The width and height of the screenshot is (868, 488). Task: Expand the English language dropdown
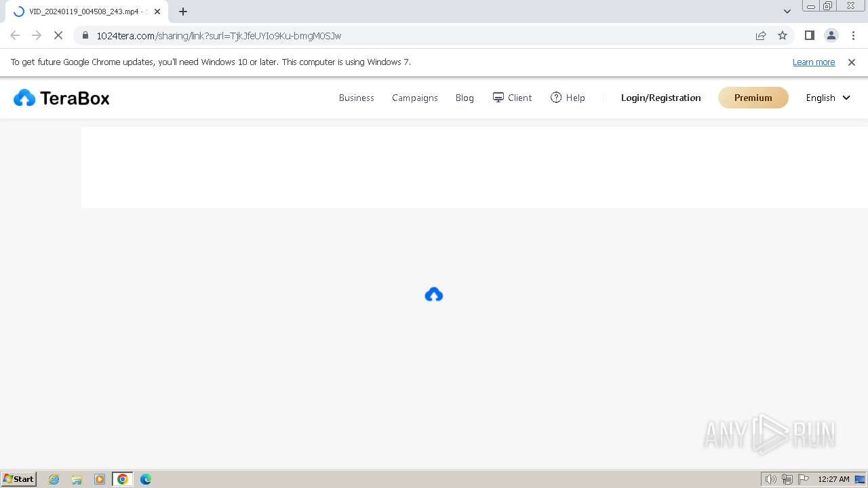(828, 98)
